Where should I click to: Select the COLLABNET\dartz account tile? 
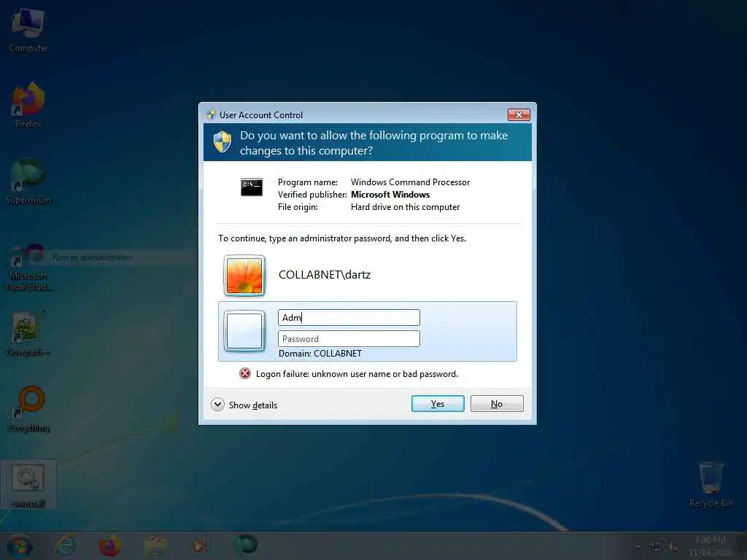click(368, 275)
